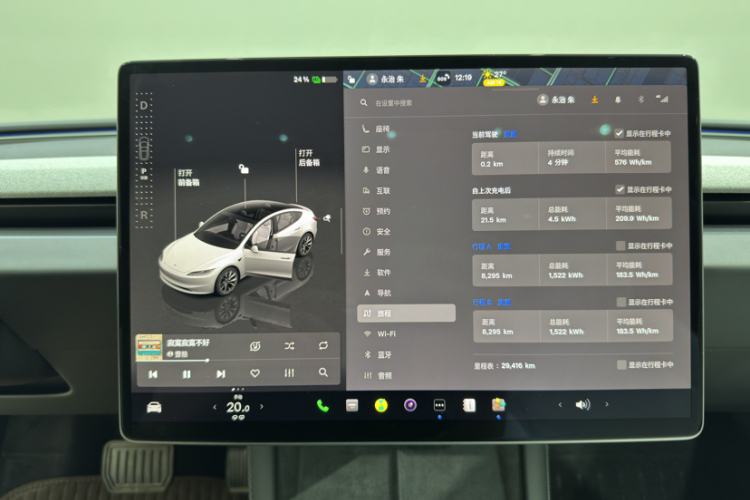Select P park on the gear strip
750x500 pixels.
coord(144,172)
